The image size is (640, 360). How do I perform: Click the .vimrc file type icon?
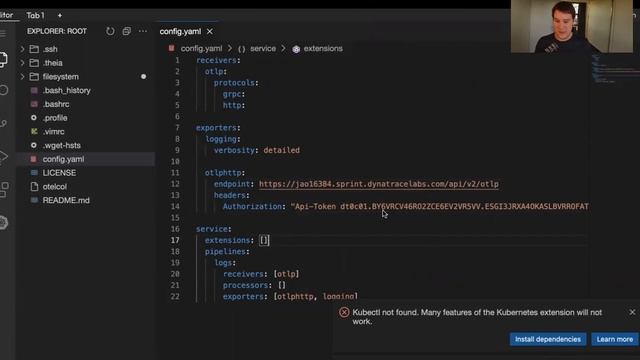tap(34, 131)
